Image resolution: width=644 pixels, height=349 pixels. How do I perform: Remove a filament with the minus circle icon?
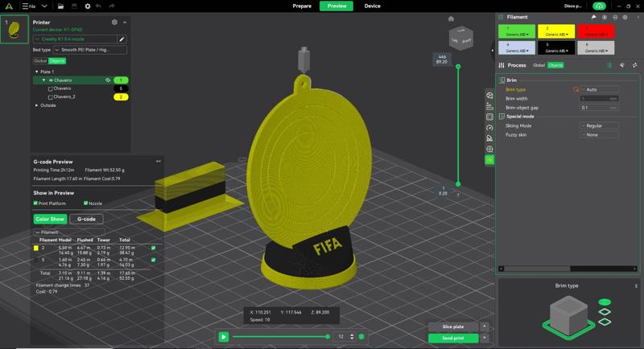pos(615,17)
